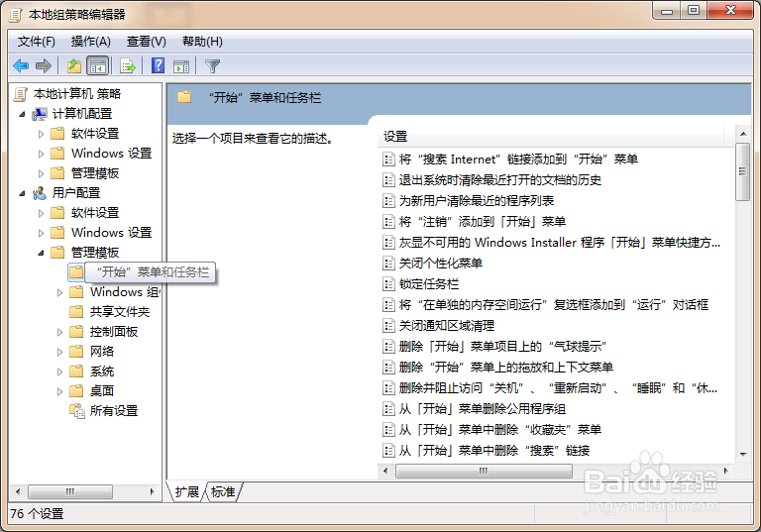Expand the 控制面板 tree node
Viewport: 761px width, 532px height.
(x=59, y=333)
